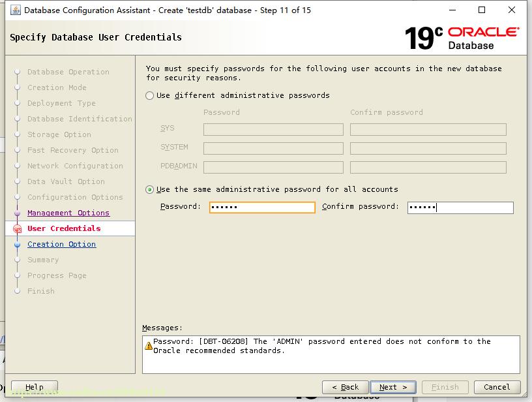
Task: Go to Management Options step
Action: point(68,213)
